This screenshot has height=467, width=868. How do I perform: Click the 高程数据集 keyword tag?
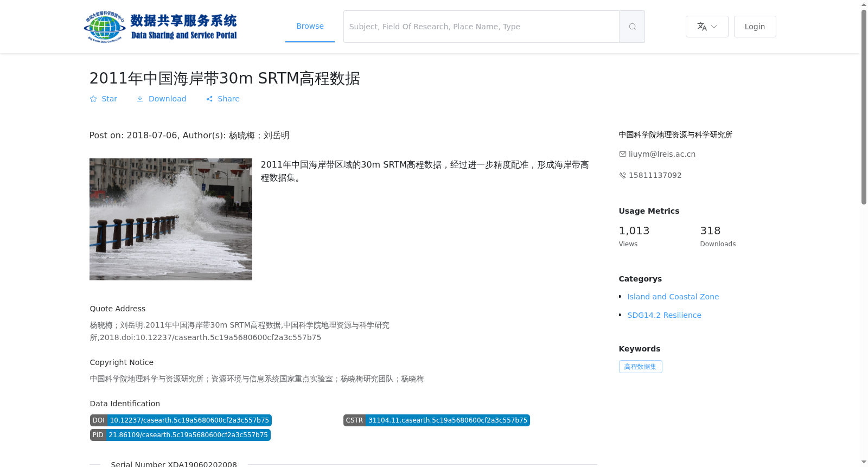[x=640, y=367]
